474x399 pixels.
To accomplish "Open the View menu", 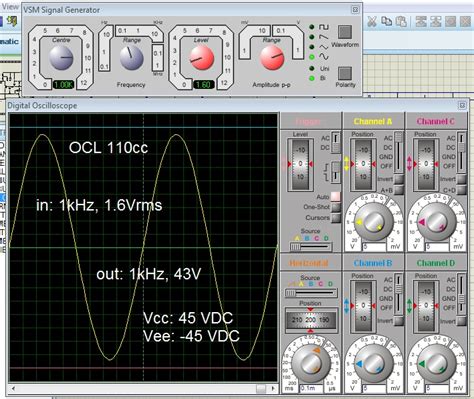I will tap(11, 6).
